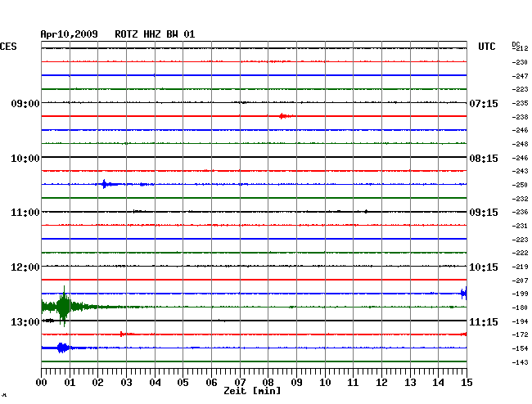Click the 06 minute axis tick label

pyautogui.click(x=211, y=383)
